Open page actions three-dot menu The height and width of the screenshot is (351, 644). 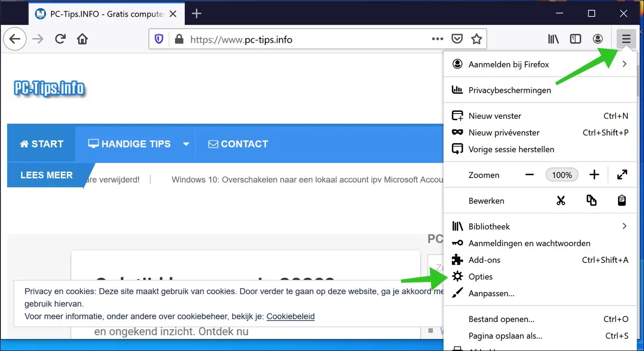(438, 39)
